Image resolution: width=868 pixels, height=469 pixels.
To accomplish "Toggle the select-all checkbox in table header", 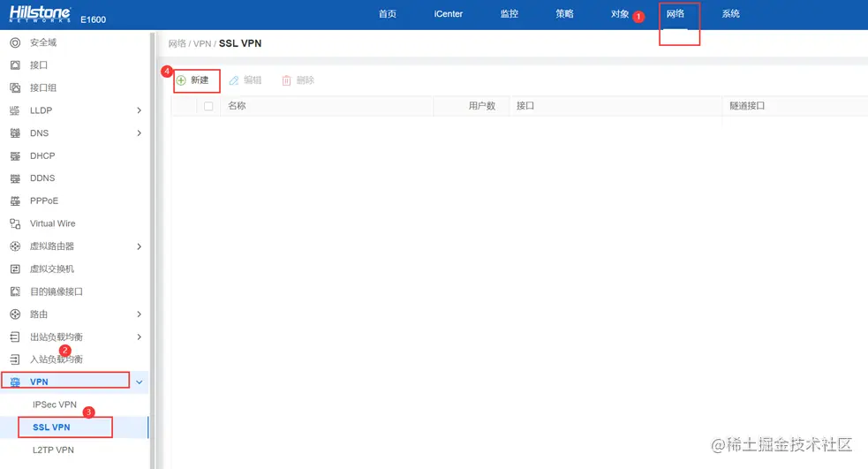I will (208, 106).
